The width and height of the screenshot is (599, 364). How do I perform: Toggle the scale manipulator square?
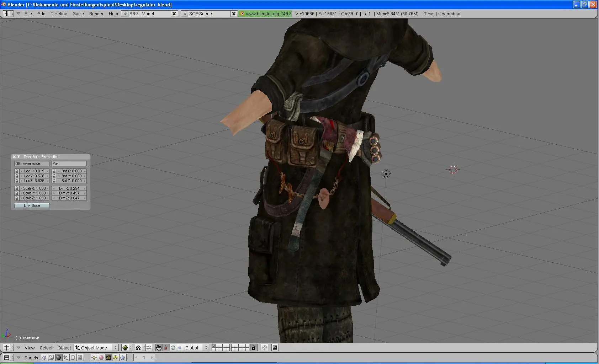tap(180, 348)
